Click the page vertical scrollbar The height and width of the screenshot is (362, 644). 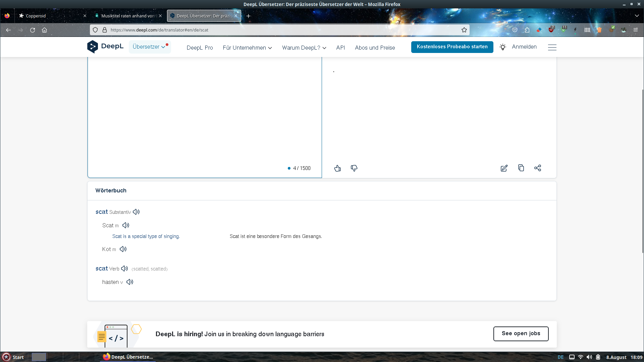(x=642, y=171)
